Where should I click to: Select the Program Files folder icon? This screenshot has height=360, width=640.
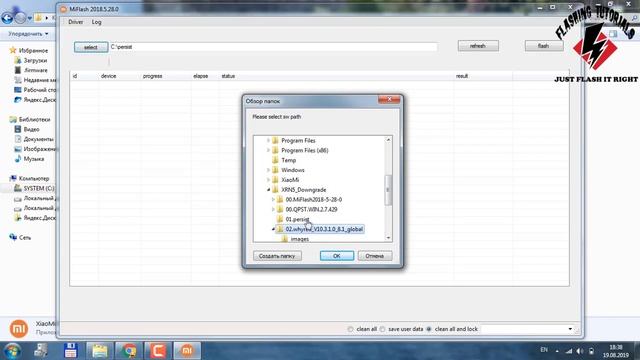click(x=276, y=140)
